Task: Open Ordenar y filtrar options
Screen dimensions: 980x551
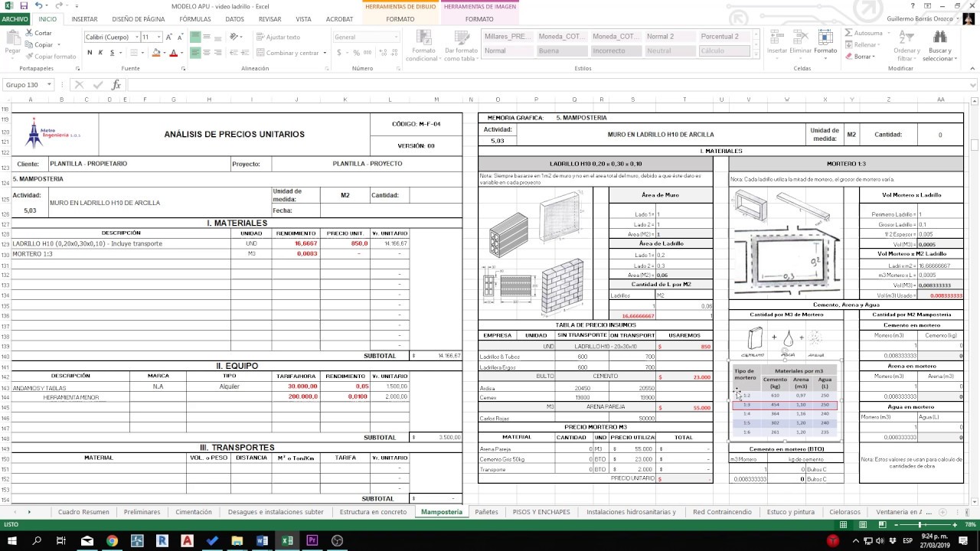Action: tap(906, 47)
